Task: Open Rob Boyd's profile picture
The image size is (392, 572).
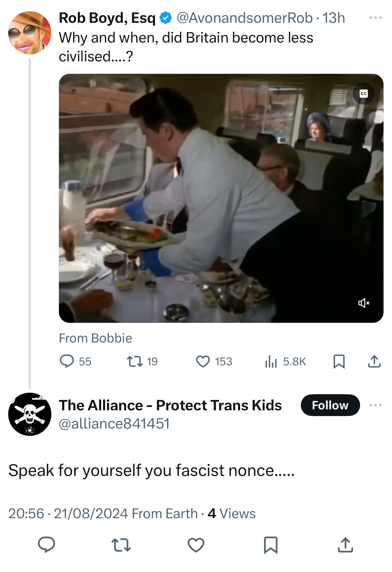Action: [x=30, y=33]
